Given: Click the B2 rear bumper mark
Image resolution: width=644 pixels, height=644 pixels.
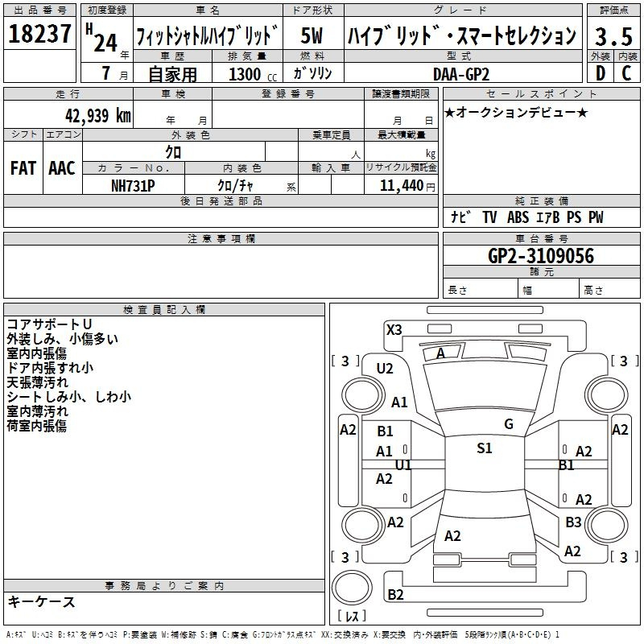Looking at the screenshot, I should pyautogui.click(x=395, y=594).
